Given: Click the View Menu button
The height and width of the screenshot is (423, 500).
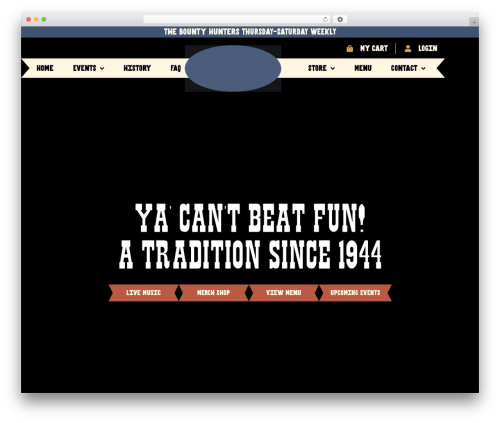Looking at the screenshot, I should [x=284, y=293].
